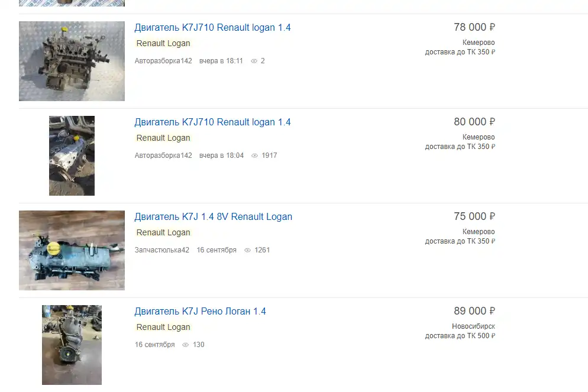Click the Новосибирск delivery location text
Image resolution: width=588 pixels, height=392 pixels.
[x=473, y=326]
